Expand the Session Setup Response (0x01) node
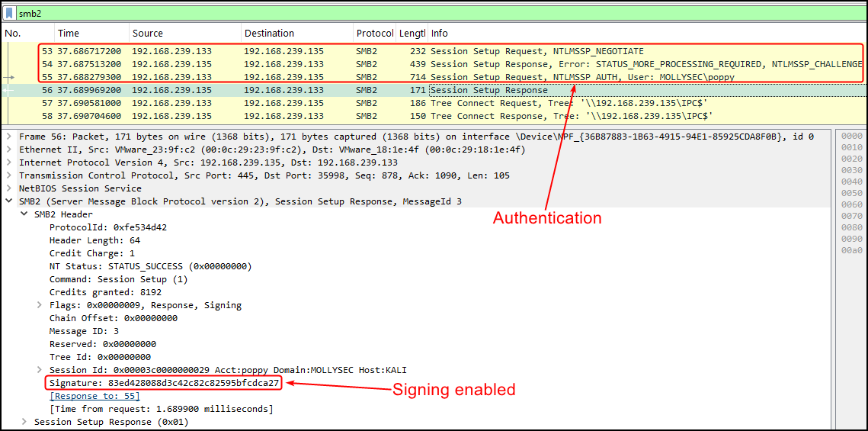The image size is (868, 431). [24, 422]
